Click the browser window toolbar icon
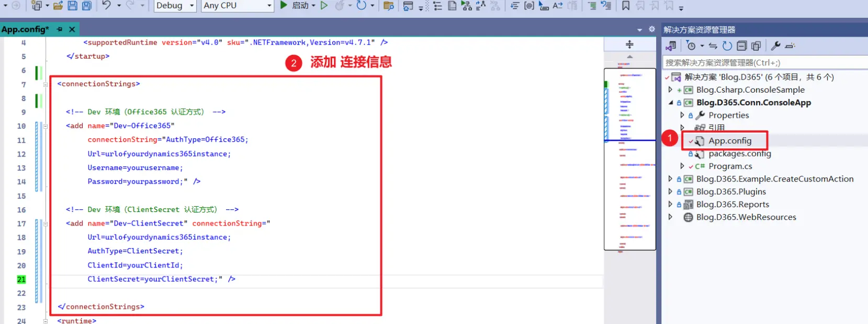The height and width of the screenshot is (324, 868). click(x=408, y=6)
